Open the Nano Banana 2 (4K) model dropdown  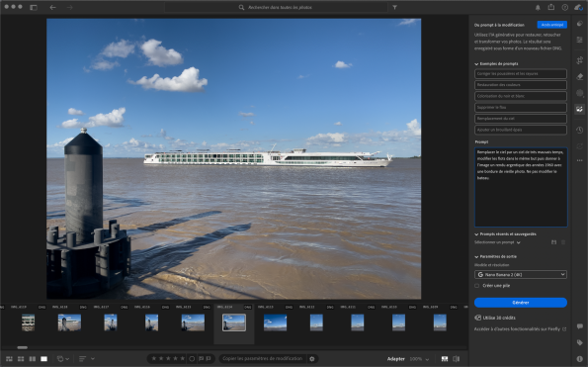pyautogui.click(x=521, y=275)
